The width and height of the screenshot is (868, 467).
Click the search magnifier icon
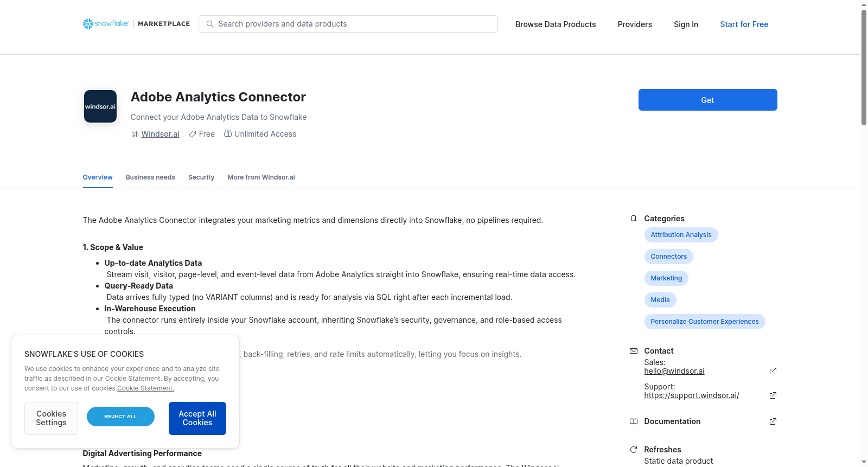(x=210, y=24)
